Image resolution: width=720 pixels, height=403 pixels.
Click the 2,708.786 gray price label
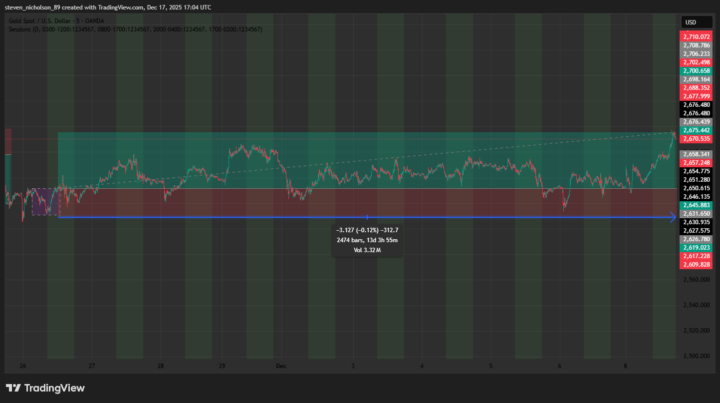(x=696, y=45)
